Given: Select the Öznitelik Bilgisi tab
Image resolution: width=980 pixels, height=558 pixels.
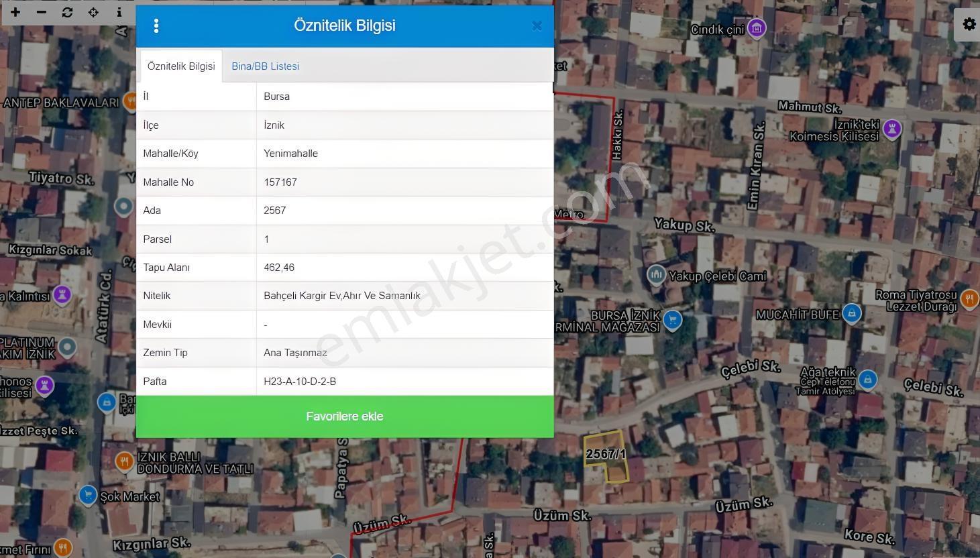Looking at the screenshot, I should point(181,66).
